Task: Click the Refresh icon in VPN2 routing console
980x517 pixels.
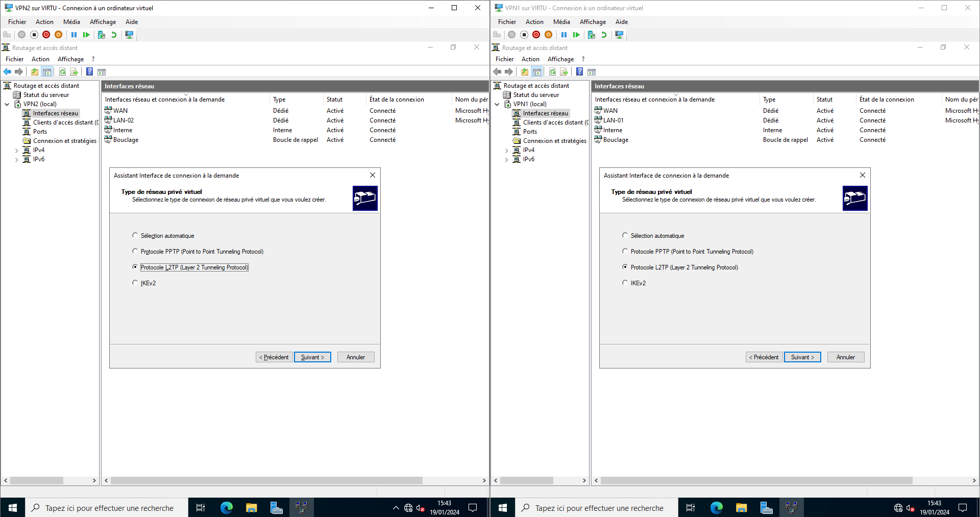Action: tap(62, 72)
